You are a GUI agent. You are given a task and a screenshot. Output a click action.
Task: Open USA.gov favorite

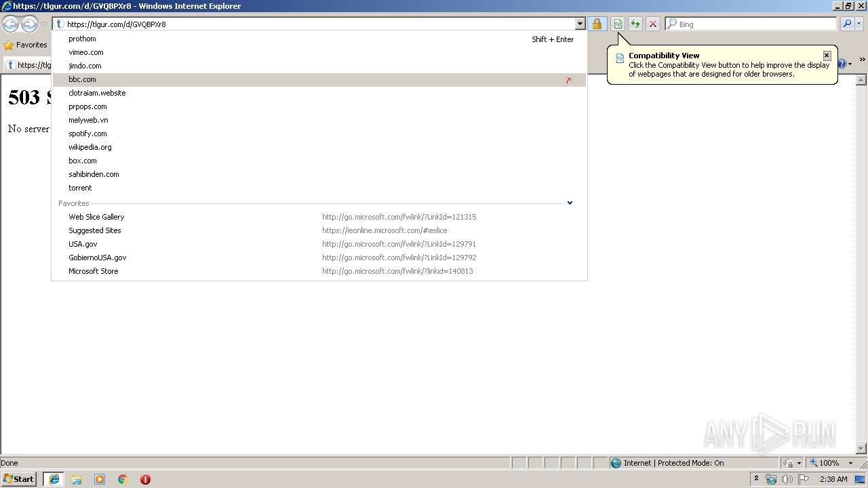click(319, 244)
